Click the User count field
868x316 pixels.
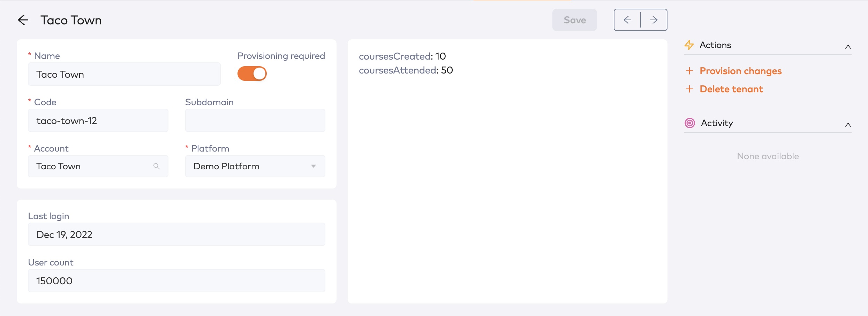176,281
